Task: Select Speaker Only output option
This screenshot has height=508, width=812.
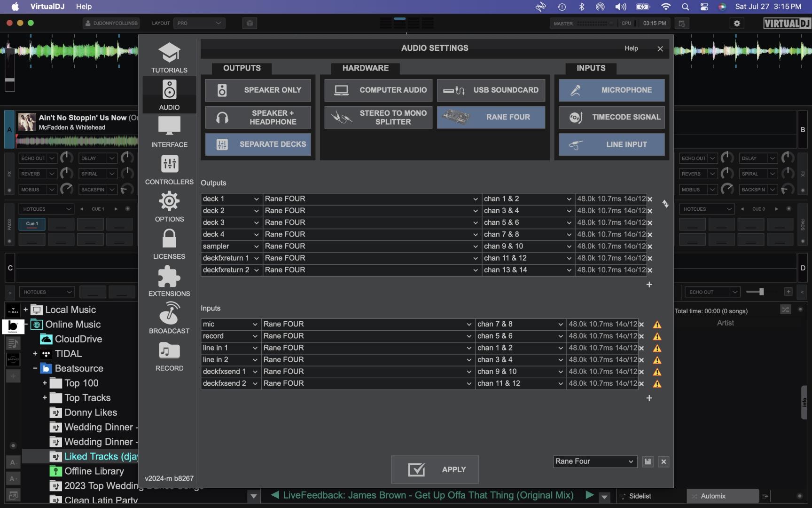Action: 258,90
